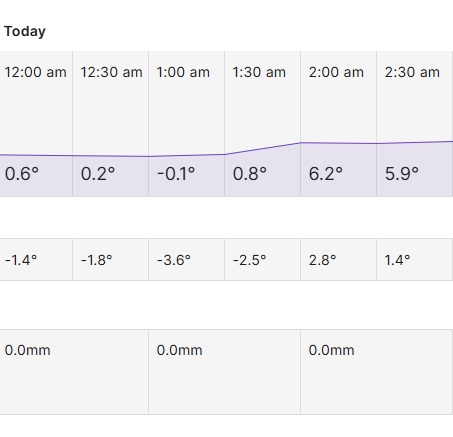Click the -1.4° feels-like cell

point(36,260)
